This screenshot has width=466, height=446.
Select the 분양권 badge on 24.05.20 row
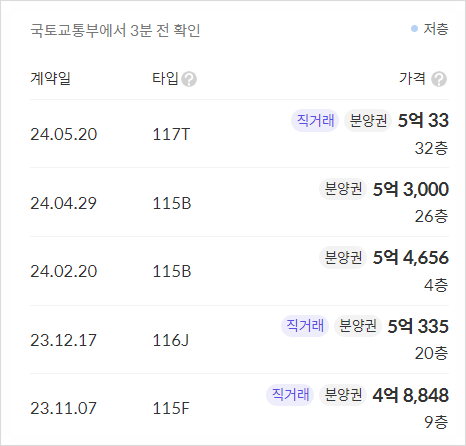pyautogui.click(x=368, y=120)
